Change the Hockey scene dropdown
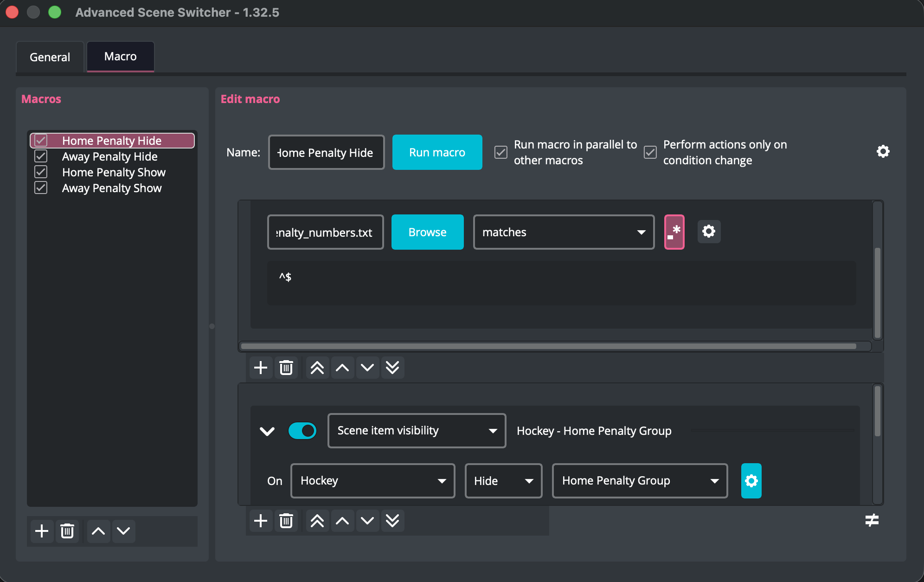 tap(372, 481)
